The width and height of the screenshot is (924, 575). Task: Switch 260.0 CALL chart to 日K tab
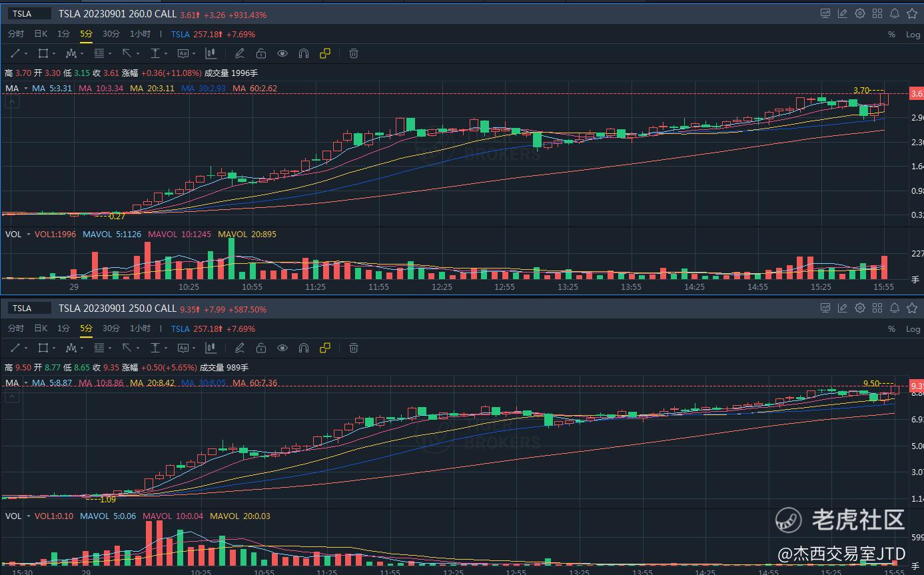click(41, 34)
